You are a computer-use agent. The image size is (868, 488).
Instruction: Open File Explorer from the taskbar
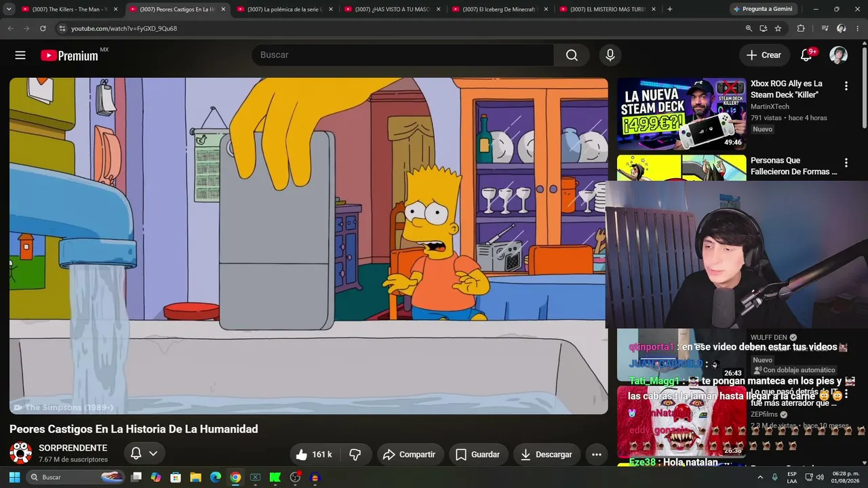coord(195,477)
